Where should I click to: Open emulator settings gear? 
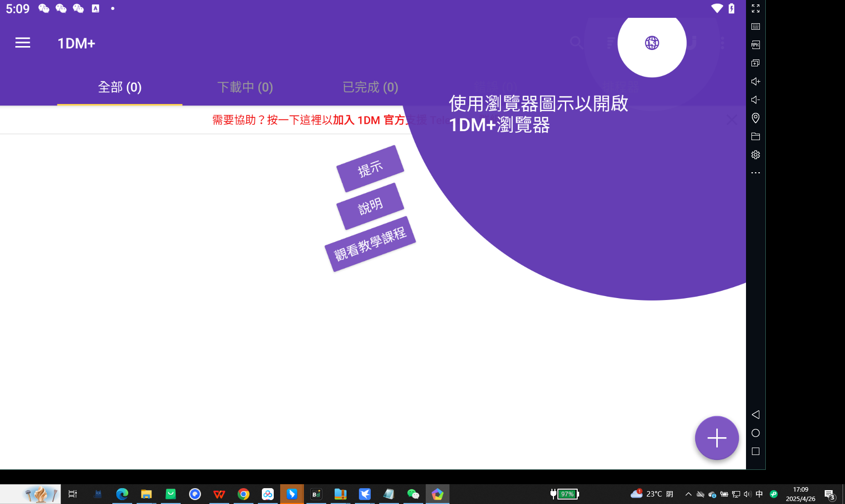click(755, 155)
